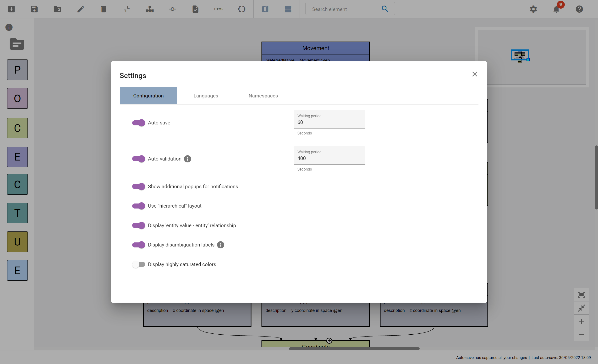Click the JSON/code view icon
Screen dimensions: 598x364
(x=241, y=9)
